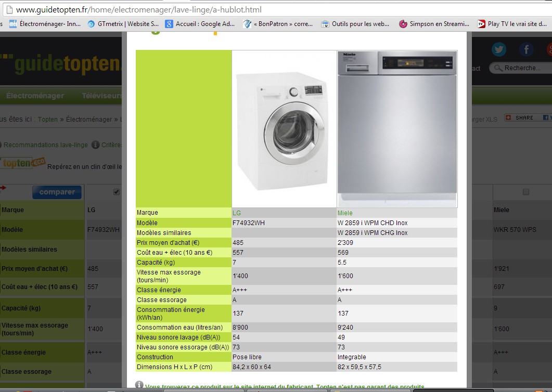This screenshot has width=552, height=392.
Task: Click the 54 washing noise level value
Action: (x=236, y=337)
